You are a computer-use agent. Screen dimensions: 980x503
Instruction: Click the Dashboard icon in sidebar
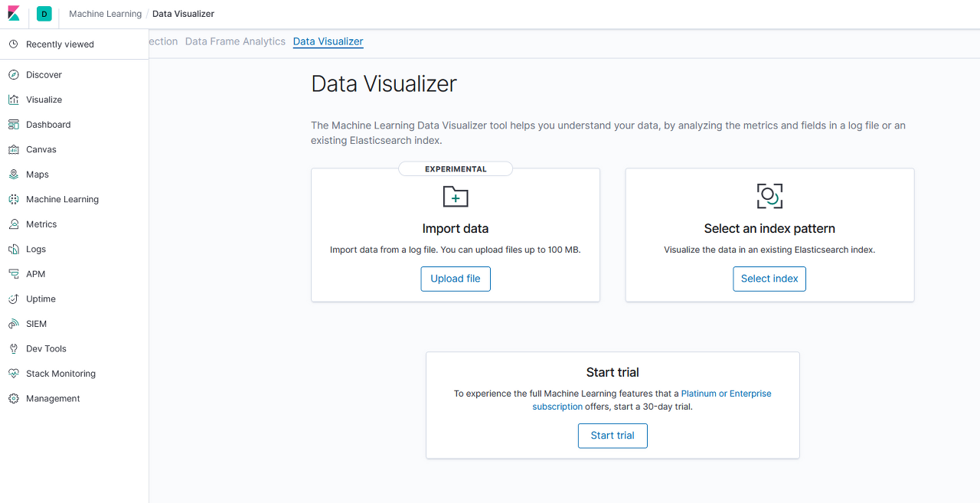tap(13, 125)
